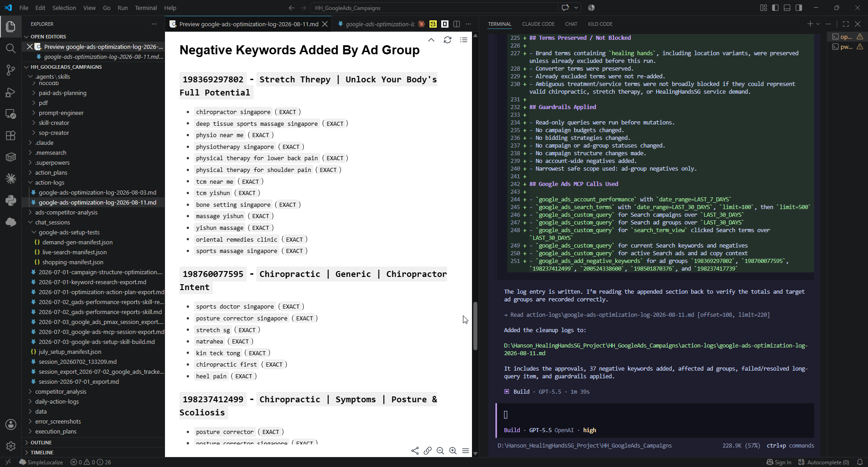Refresh the markdown preview
868x467 pixels.
pyautogui.click(x=448, y=40)
